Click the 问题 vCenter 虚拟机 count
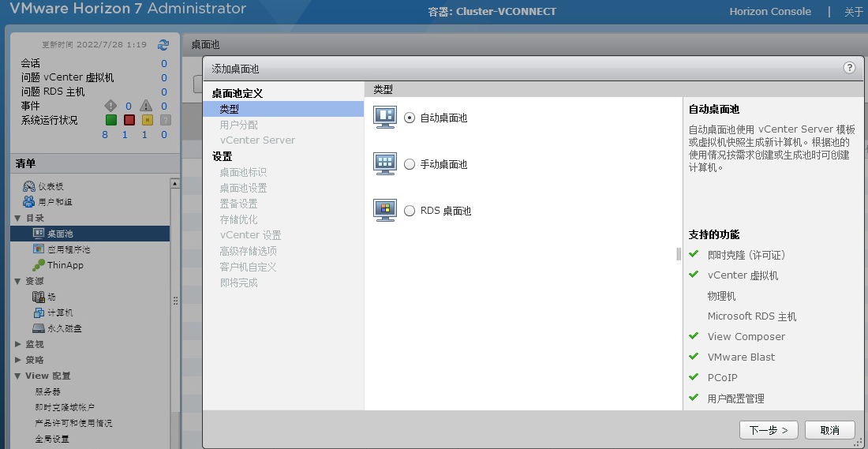 [x=164, y=78]
